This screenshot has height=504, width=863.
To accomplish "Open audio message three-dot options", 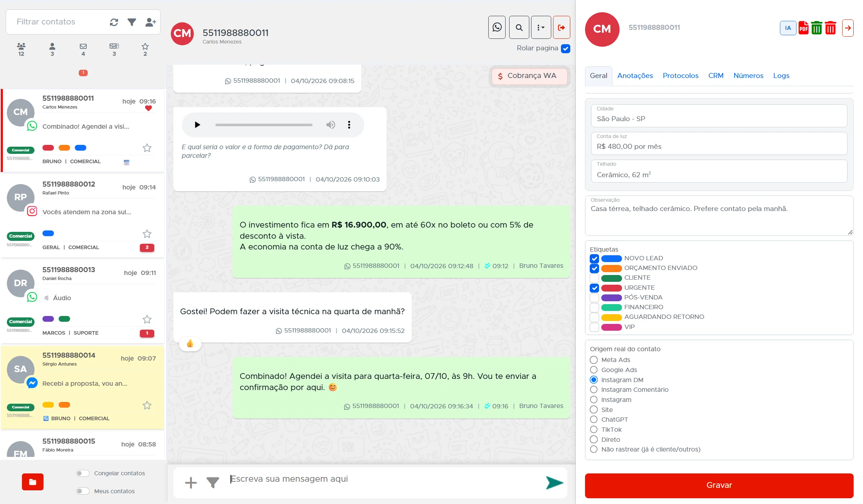I will (x=349, y=125).
